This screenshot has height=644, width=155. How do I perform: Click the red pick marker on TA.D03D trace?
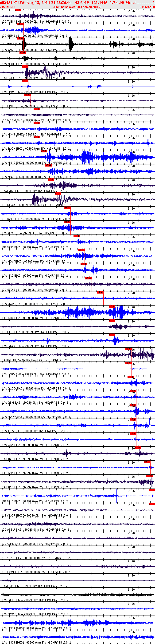25,67
